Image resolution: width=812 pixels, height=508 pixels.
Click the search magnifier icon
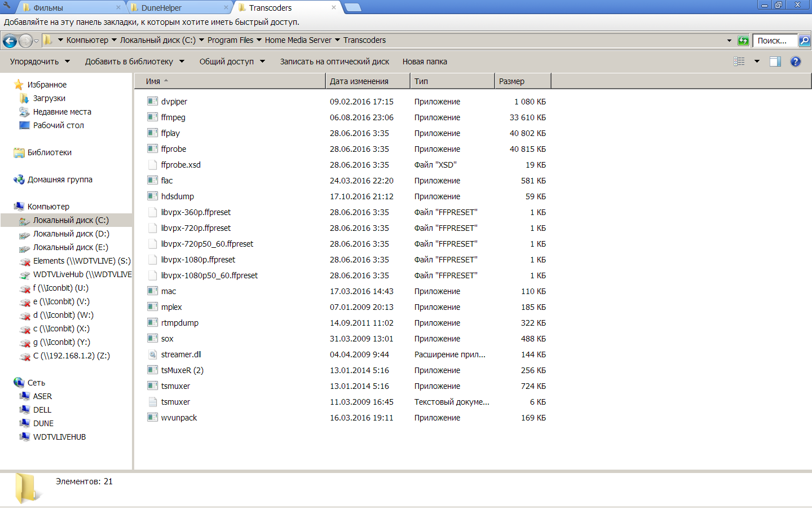(x=805, y=41)
